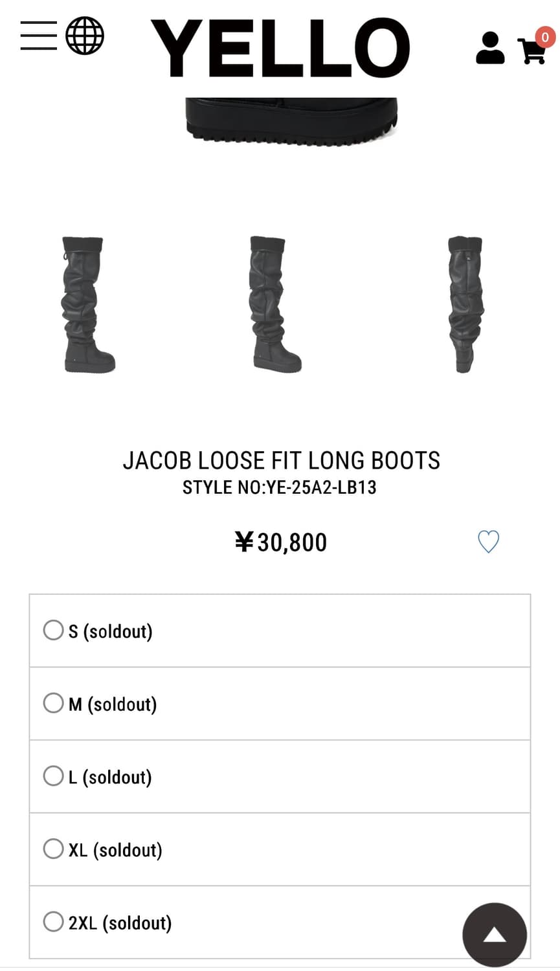View the first boot side-view thumbnail
The image size is (560, 971).
point(89,304)
